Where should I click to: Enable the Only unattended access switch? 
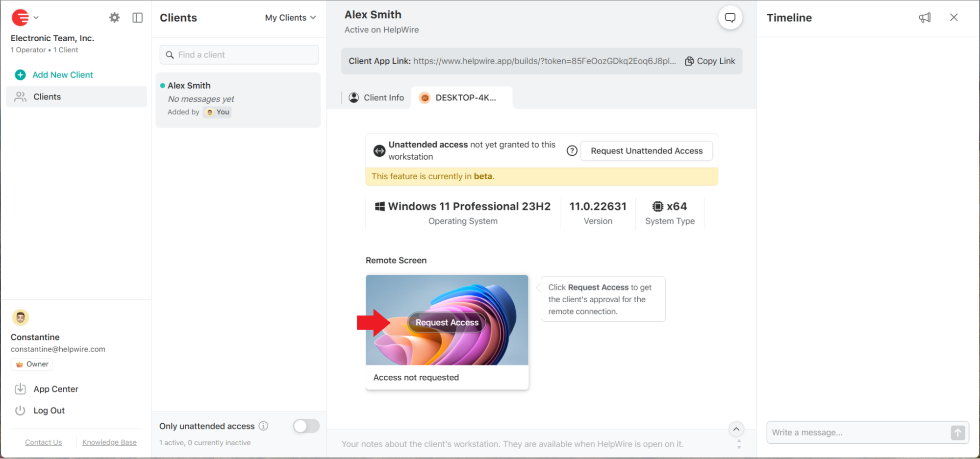306,426
